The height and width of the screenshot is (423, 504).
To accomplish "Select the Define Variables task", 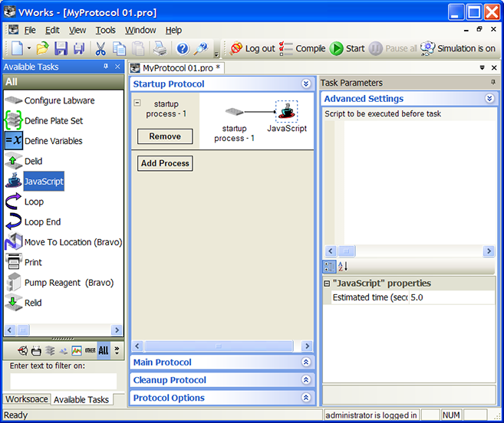I will click(53, 141).
